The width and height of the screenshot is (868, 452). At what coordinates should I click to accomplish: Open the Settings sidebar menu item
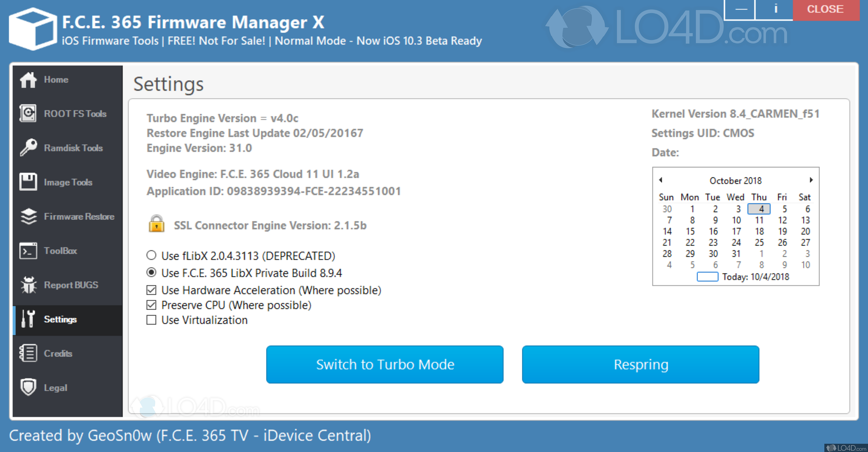60,319
